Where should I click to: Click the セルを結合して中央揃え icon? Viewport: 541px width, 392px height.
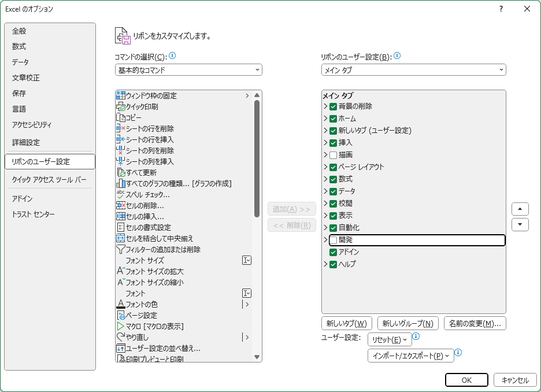pos(120,238)
